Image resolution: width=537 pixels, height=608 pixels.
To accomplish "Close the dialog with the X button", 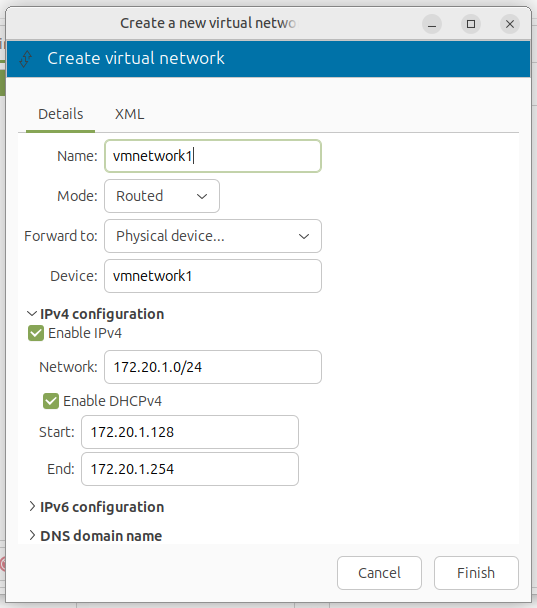I will (x=510, y=24).
